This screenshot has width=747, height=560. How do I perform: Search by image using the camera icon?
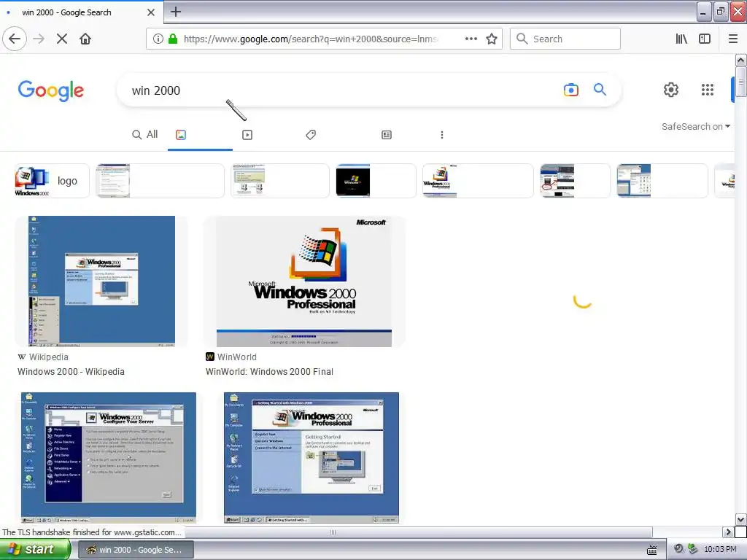(570, 90)
